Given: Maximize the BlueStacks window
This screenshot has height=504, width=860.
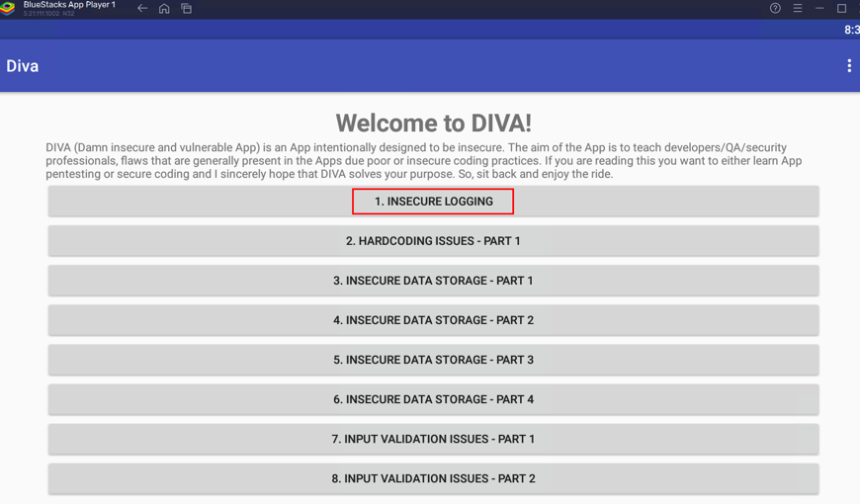Looking at the screenshot, I should [841, 8].
